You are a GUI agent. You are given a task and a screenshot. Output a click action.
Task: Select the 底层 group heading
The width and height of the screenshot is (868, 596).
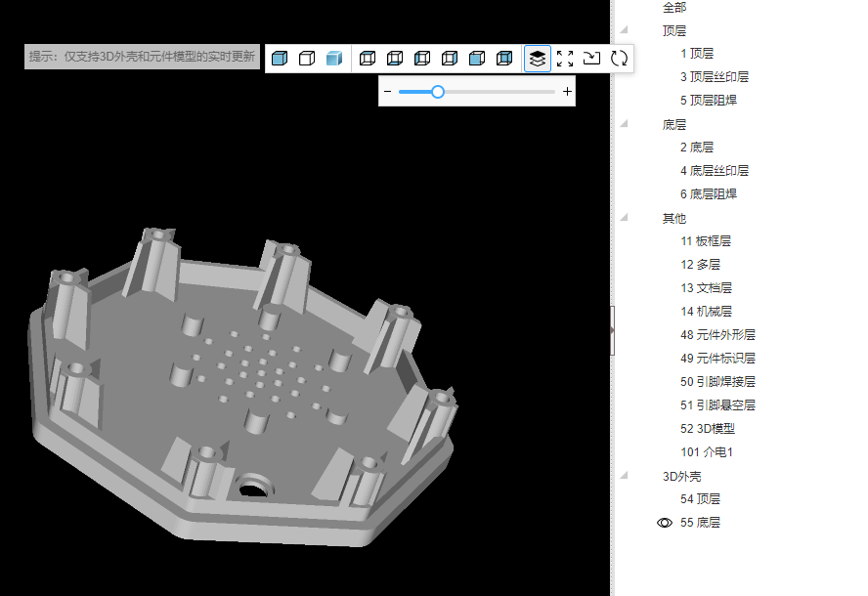pyautogui.click(x=674, y=124)
